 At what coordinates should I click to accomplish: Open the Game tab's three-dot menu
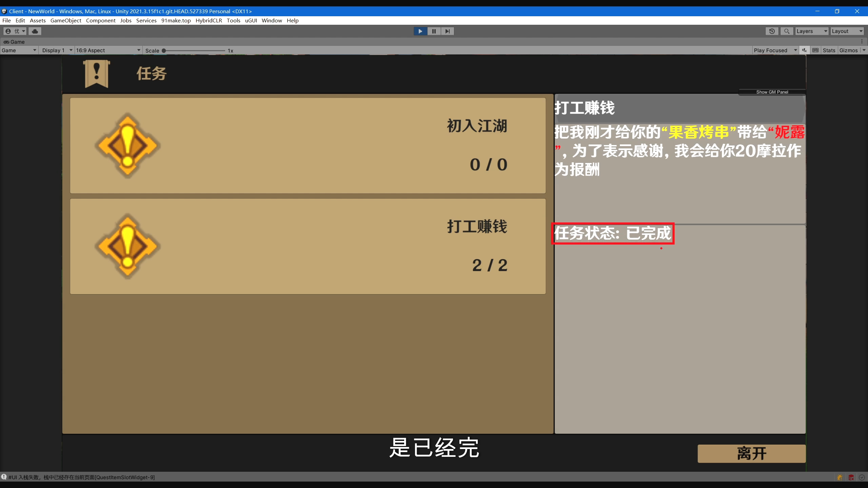(x=862, y=41)
